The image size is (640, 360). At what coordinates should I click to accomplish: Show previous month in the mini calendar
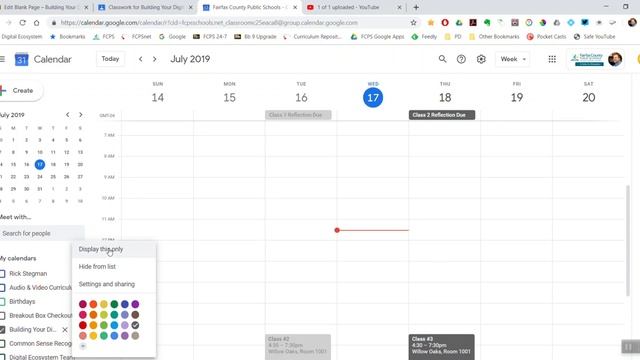tap(68, 115)
